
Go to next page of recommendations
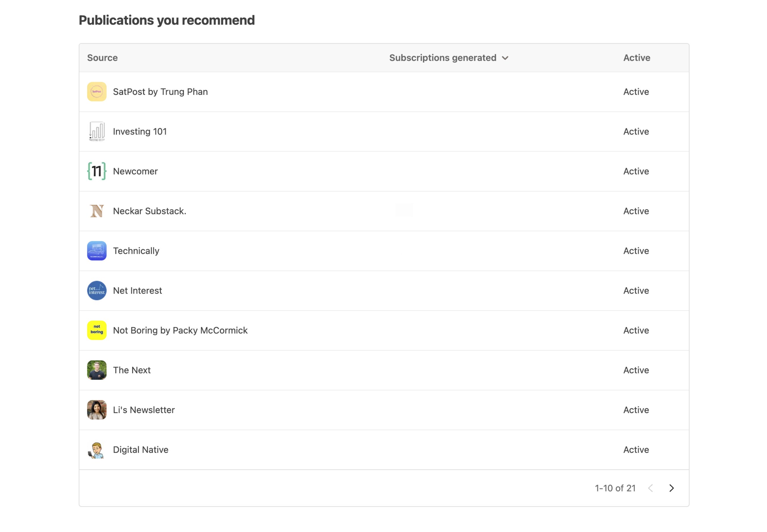click(x=671, y=488)
